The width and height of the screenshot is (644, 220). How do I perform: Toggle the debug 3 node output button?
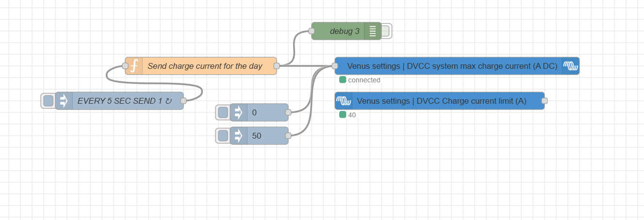tap(386, 31)
